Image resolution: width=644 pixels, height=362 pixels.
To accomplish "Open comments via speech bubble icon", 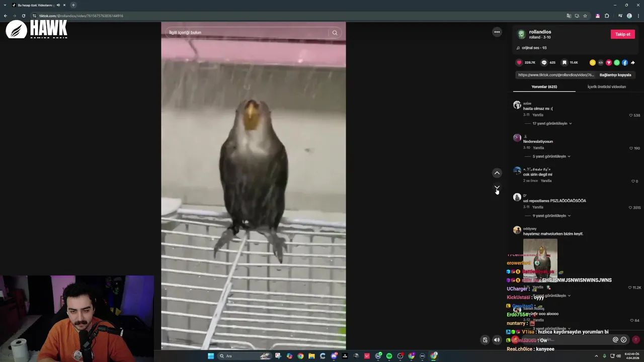I will 544,62.
